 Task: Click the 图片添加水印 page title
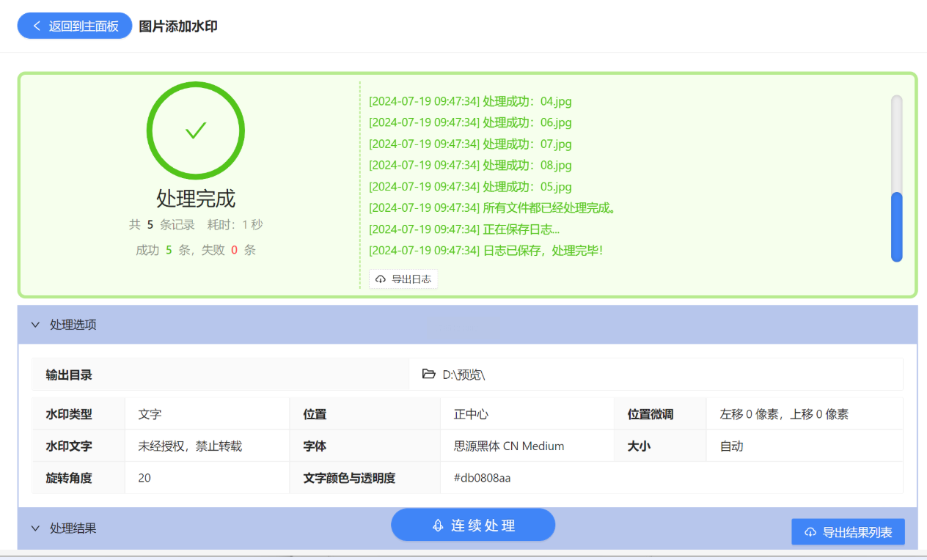pos(178,26)
